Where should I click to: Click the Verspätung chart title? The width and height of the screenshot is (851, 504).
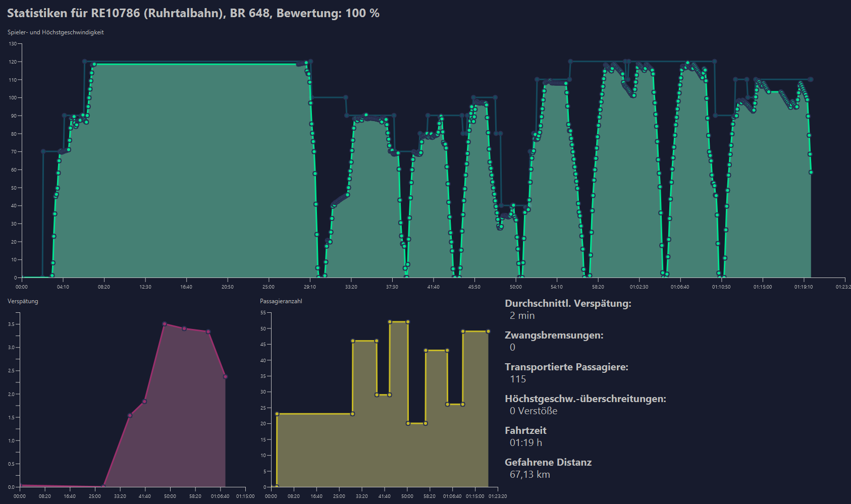23,301
